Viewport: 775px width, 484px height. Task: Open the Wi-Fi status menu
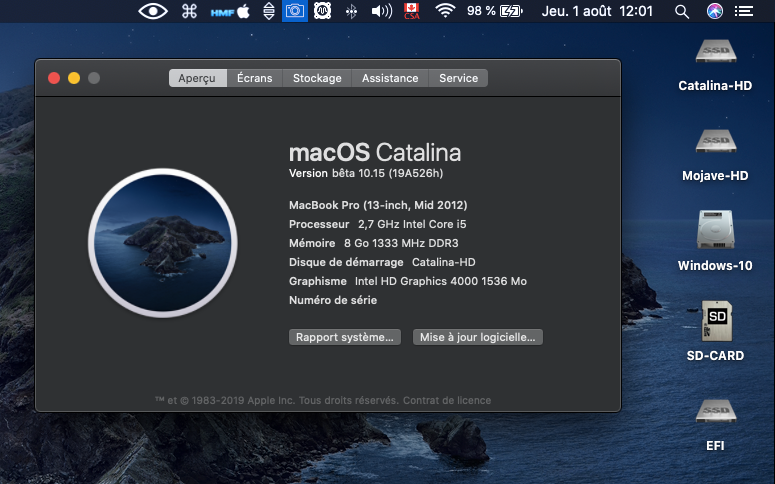click(445, 11)
